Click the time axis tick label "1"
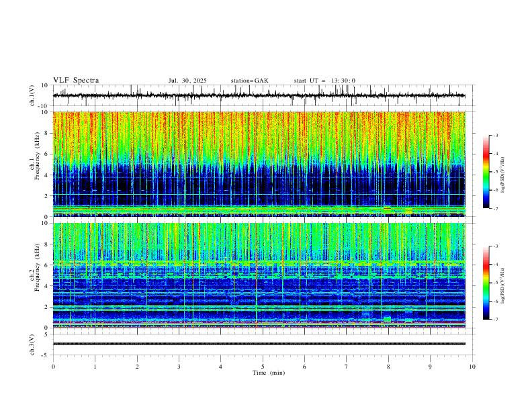Image resolution: width=532 pixels, height=411 pixels. click(x=95, y=367)
